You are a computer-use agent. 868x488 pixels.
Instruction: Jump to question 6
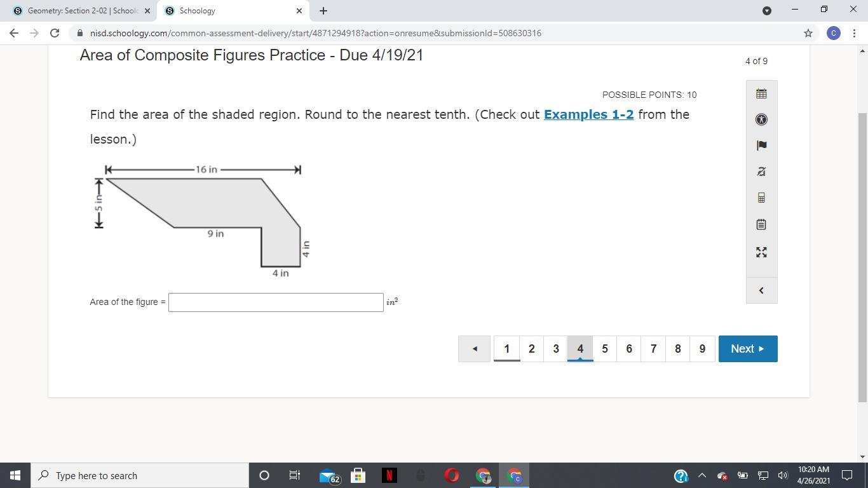628,349
